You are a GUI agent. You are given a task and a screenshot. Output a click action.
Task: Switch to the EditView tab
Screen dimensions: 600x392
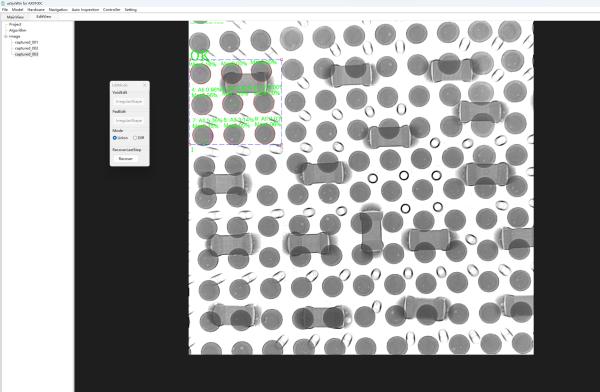click(x=44, y=17)
